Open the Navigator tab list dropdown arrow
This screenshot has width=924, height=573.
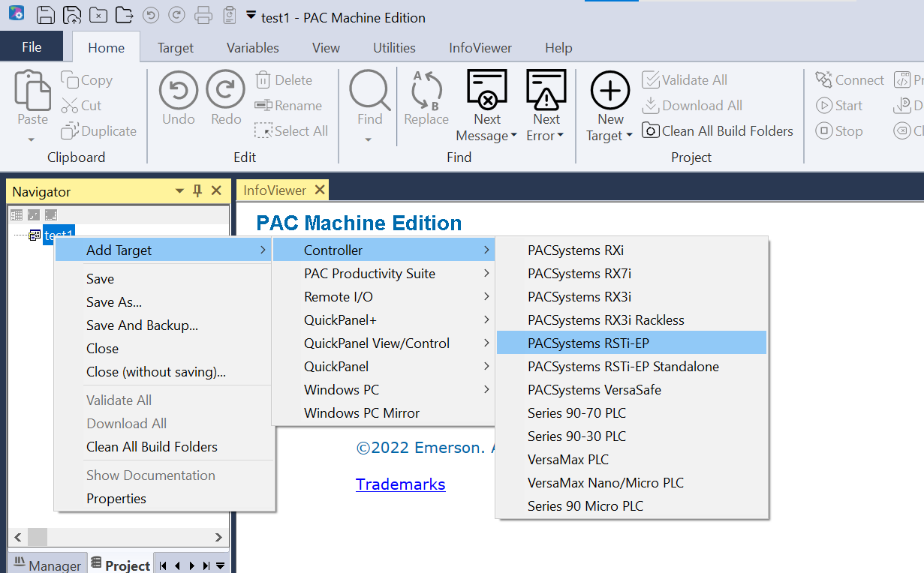pyautogui.click(x=221, y=565)
